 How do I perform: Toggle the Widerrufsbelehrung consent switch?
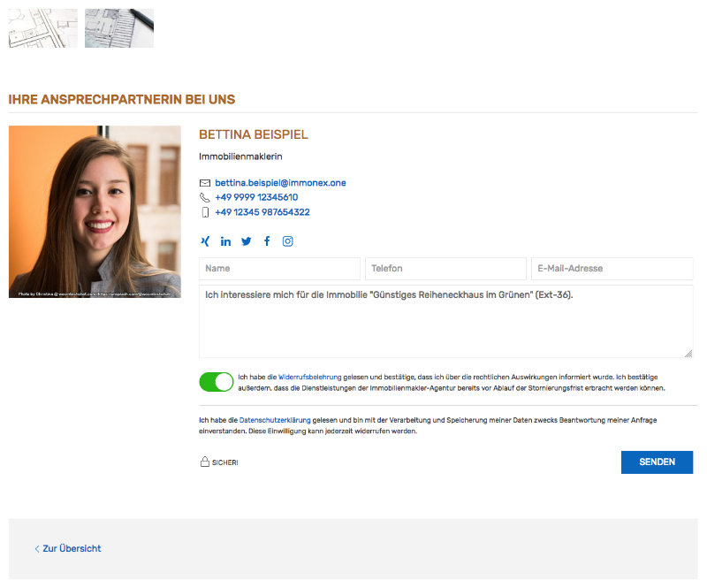click(217, 382)
